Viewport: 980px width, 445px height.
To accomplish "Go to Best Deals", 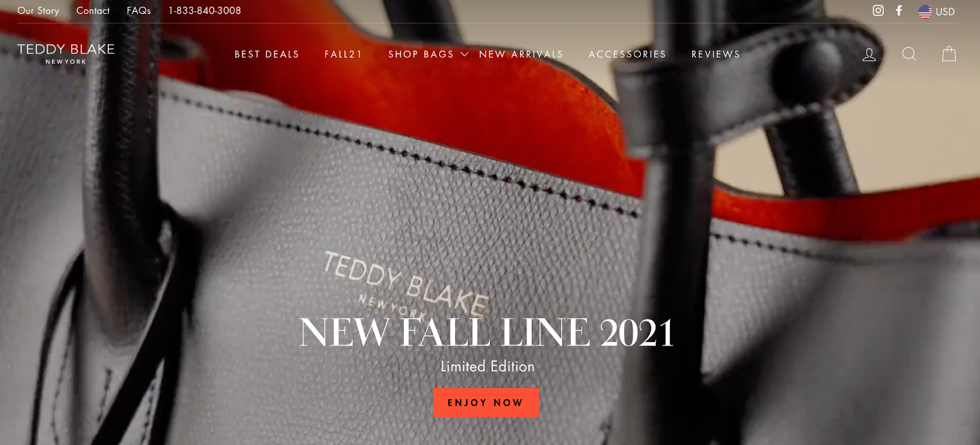I will pos(266,54).
